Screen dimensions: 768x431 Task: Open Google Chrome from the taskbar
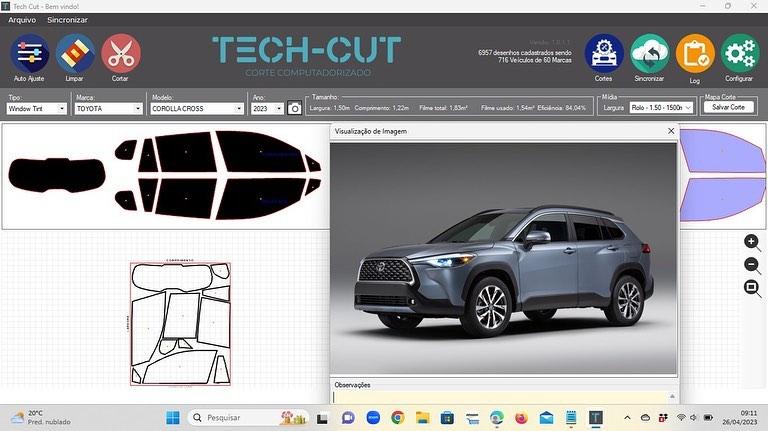[398, 418]
